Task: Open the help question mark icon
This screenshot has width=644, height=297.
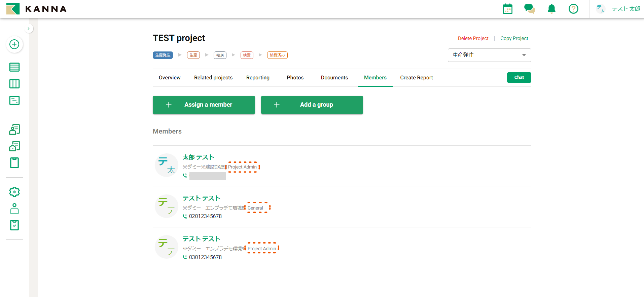Action: 573,9
